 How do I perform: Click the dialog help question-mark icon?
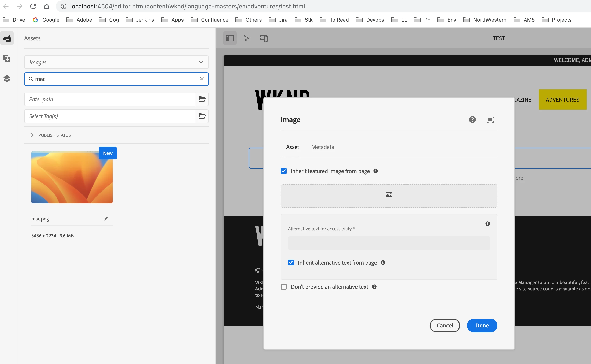(472, 120)
